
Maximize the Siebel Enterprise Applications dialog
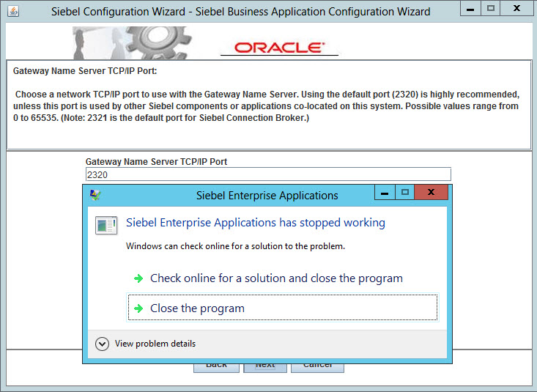[x=405, y=192]
